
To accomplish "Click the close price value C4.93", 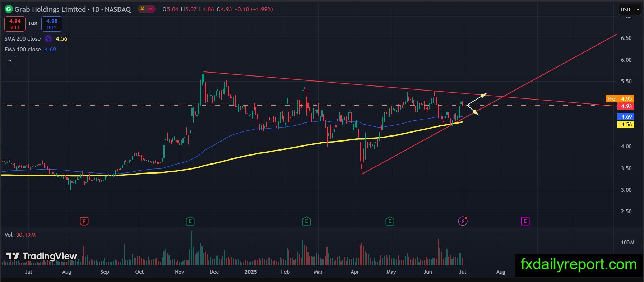I will point(224,9).
